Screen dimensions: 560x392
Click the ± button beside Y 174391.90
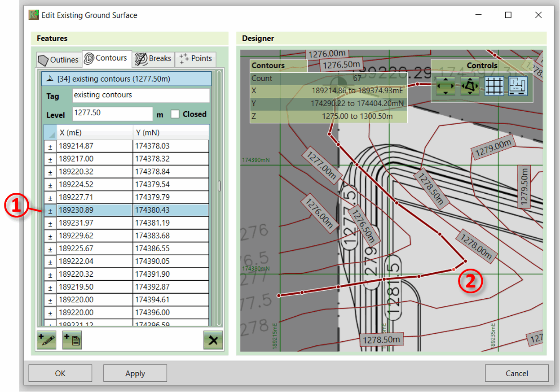coord(50,274)
